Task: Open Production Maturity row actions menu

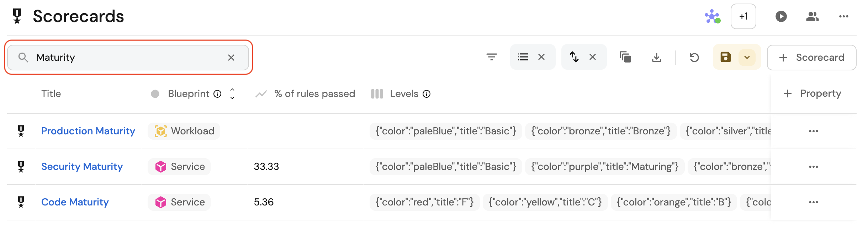Action: tap(813, 131)
